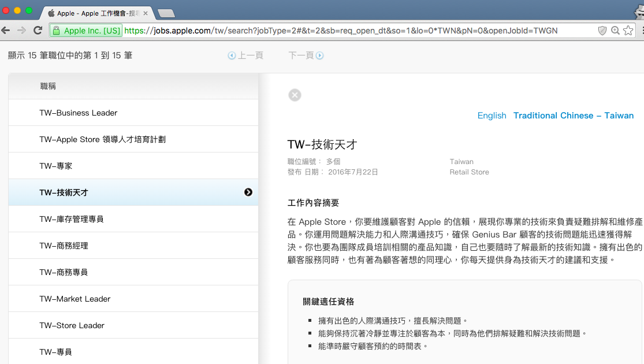Click the browser back arrow

[x=6, y=31]
